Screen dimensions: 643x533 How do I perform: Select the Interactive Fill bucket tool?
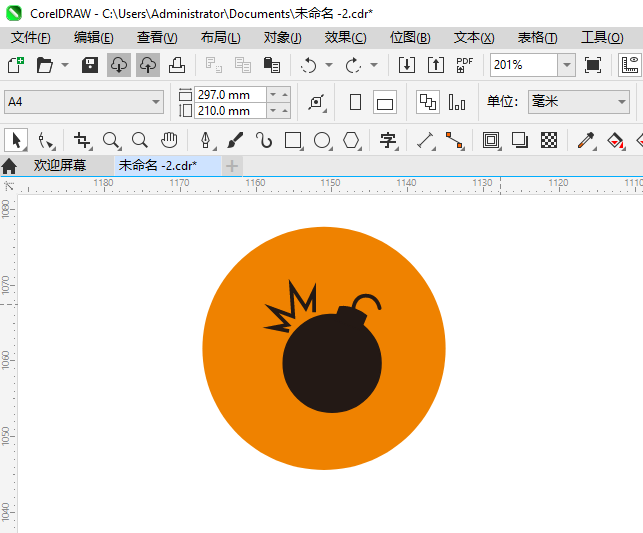point(616,141)
